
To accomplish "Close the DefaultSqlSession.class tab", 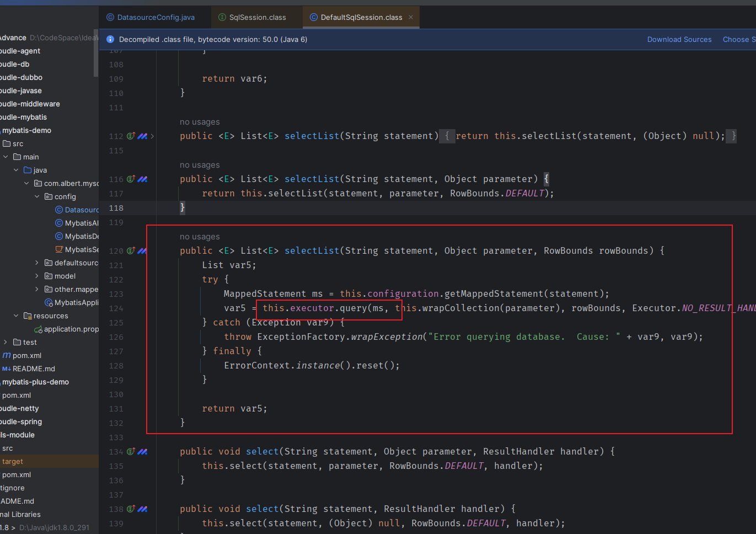I will (x=411, y=17).
